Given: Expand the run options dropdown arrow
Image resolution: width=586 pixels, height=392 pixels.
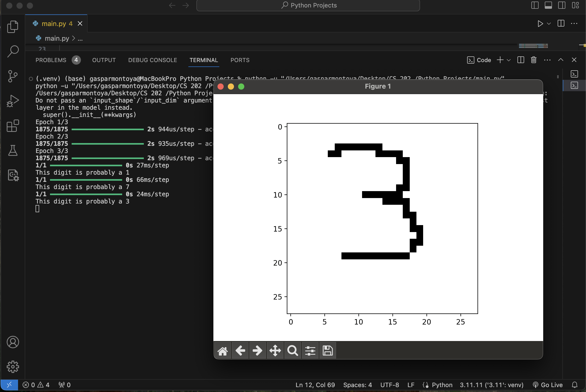Looking at the screenshot, I should [x=549, y=24].
